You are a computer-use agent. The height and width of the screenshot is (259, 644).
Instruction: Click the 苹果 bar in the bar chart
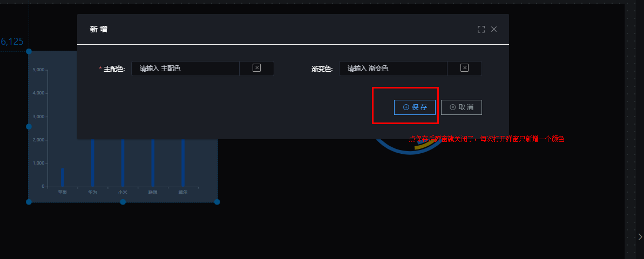pos(63,178)
